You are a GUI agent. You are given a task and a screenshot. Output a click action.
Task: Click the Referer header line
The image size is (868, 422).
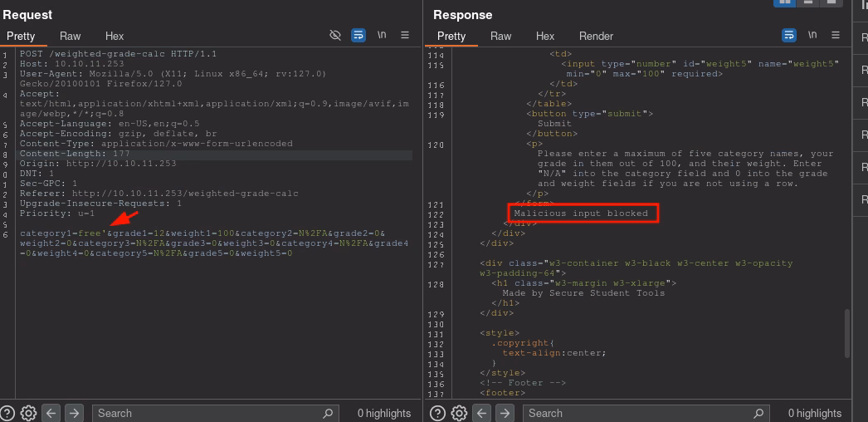tap(158, 194)
